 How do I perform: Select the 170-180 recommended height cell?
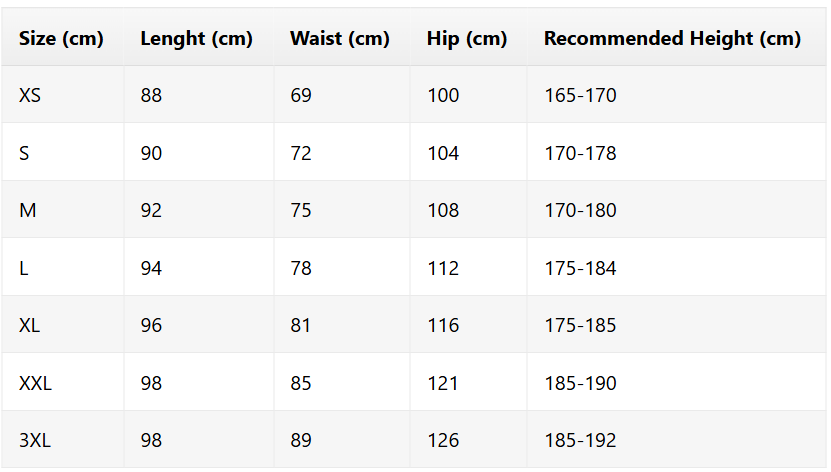coord(580,210)
